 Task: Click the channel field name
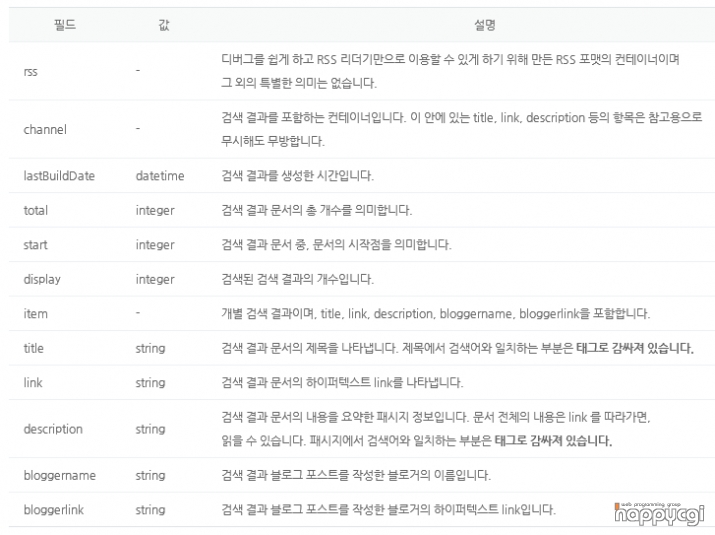[x=45, y=130]
